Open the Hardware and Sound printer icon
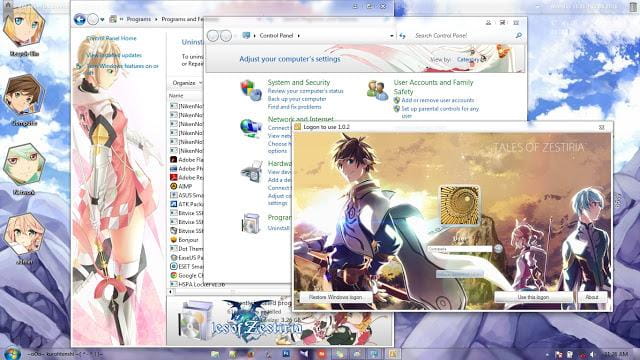The height and width of the screenshot is (360, 640). click(251, 171)
